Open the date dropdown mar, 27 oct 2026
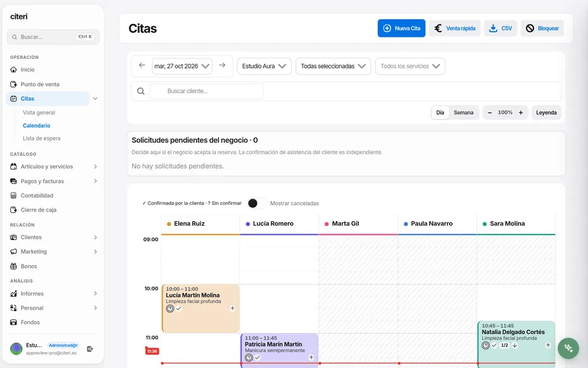Image resolution: width=588 pixels, height=368 pixels. tap(182, 66)
